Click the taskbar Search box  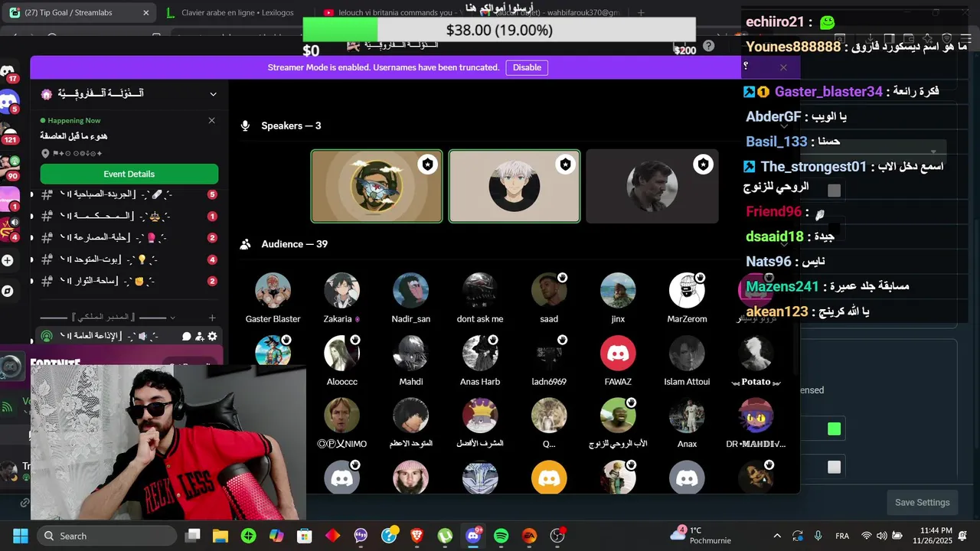point(106,536)
